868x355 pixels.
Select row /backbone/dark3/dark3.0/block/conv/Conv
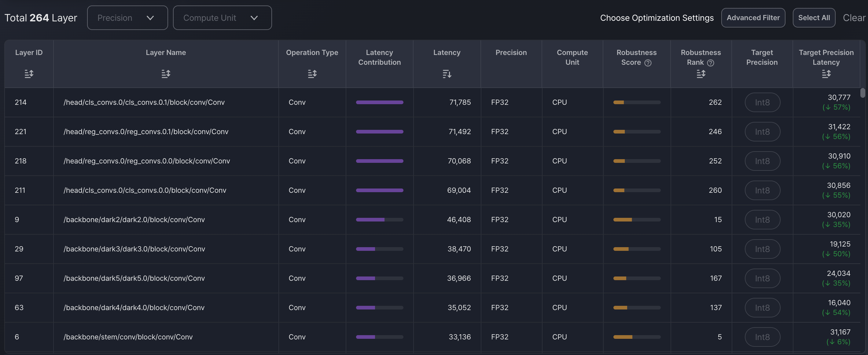(134, 249)
